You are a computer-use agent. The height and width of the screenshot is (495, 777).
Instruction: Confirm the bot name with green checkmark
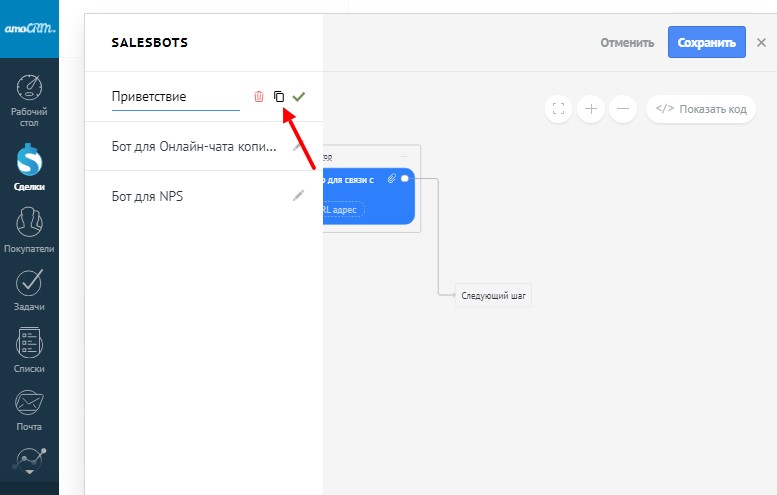pyautogui.click(x=299, y=97)
